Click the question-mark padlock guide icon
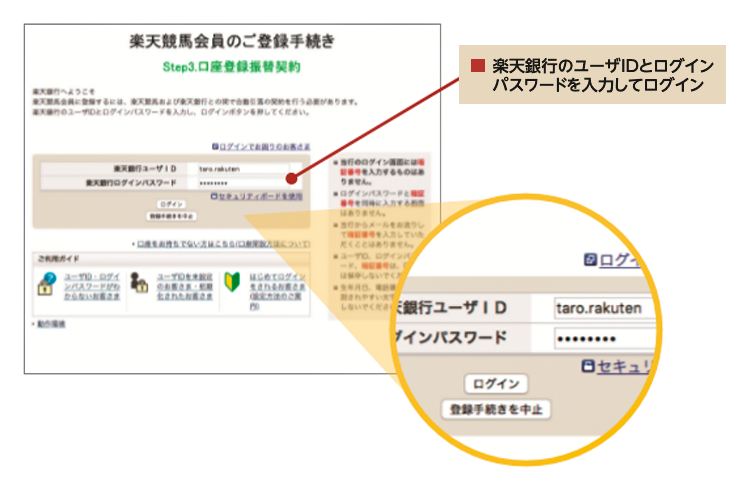Viewport: 750px width, 488px height. (x=47, y=284)
